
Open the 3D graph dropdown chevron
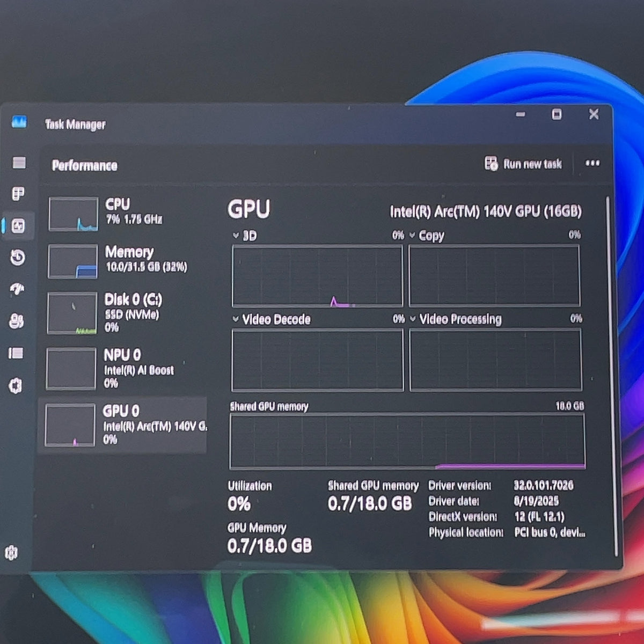[x=236, y=235]
